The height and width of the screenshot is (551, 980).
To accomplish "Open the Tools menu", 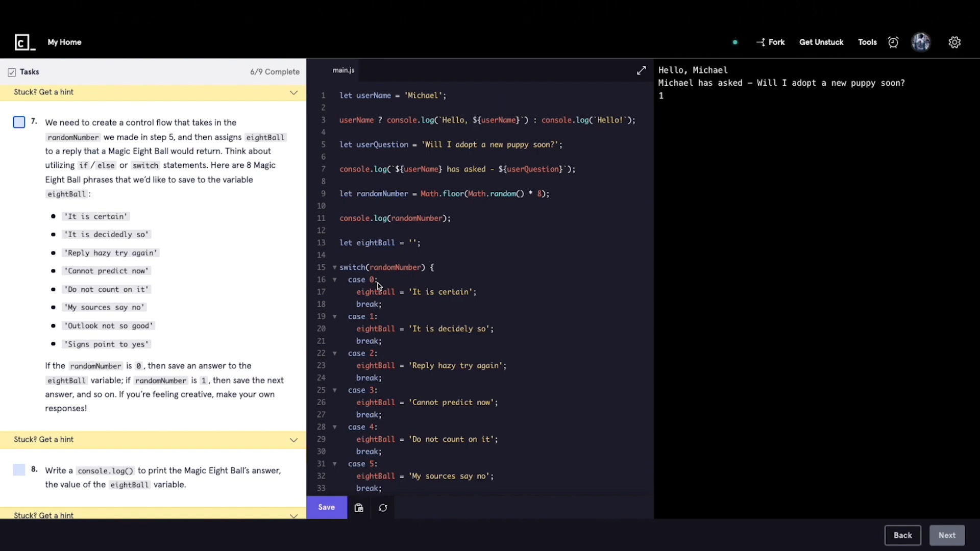I will coord(867,42).
